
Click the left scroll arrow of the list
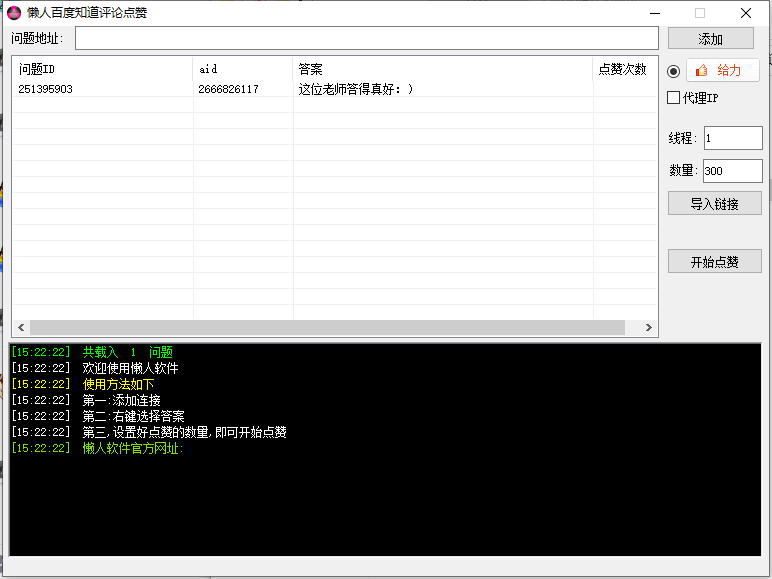[x=21, y=327]
